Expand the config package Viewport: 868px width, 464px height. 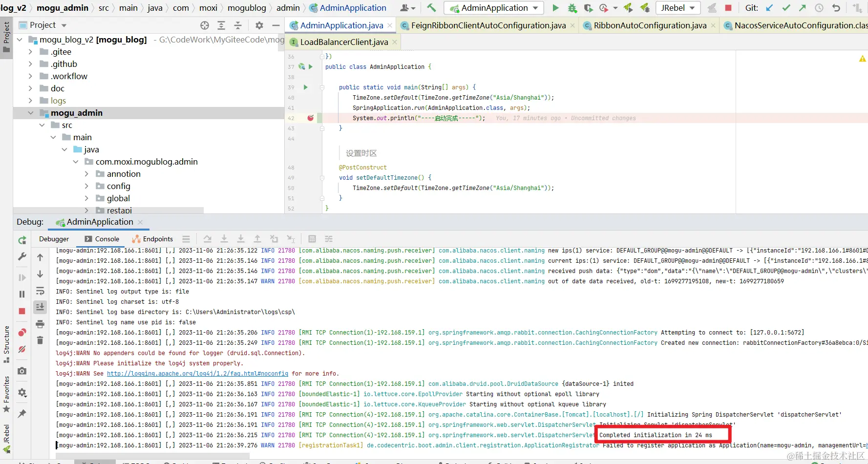pyautogui.click(x=86, y=186)
